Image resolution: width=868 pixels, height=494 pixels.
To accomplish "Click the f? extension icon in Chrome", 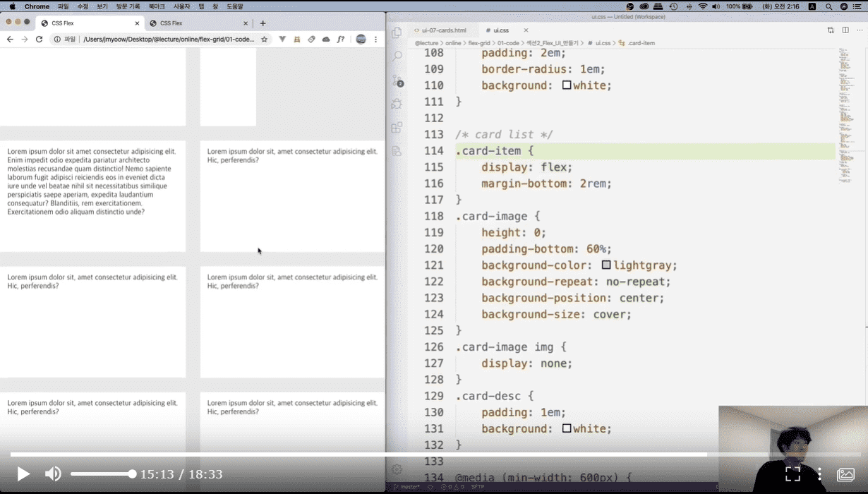I will click(x=341, y=40).
